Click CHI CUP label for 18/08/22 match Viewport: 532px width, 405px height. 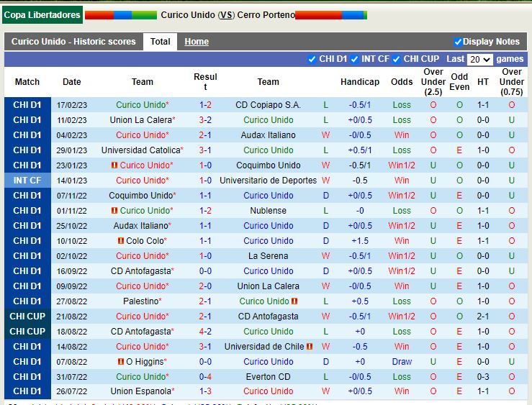click(27, 332)
